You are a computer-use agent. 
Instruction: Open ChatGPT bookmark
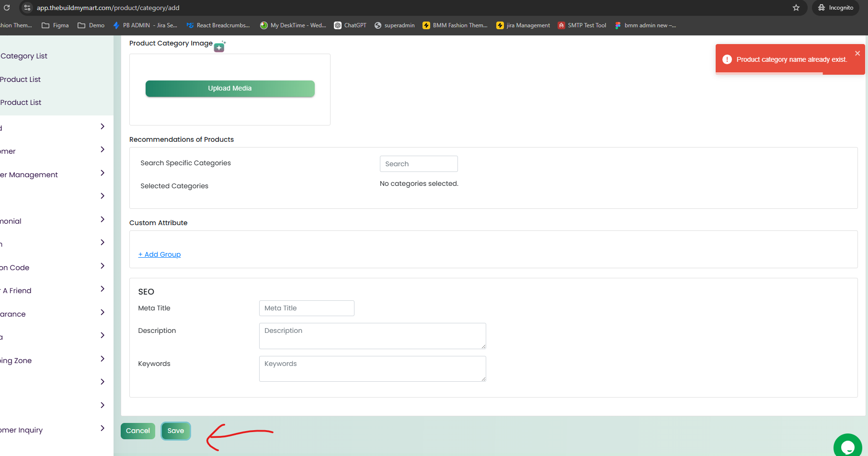pos(350,25)
